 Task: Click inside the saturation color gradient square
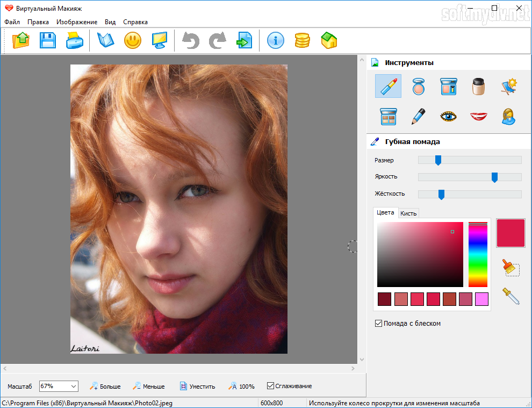tap(420, 255)
